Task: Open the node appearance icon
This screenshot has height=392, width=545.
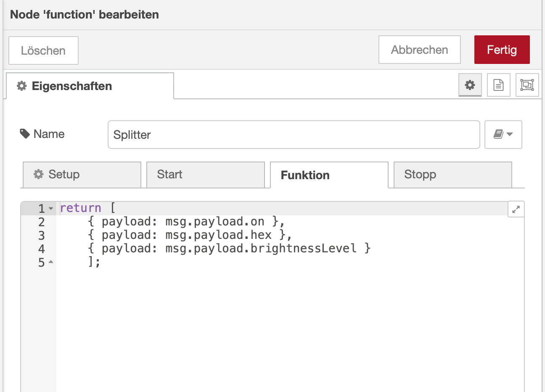Action: [x=527, y=85]
